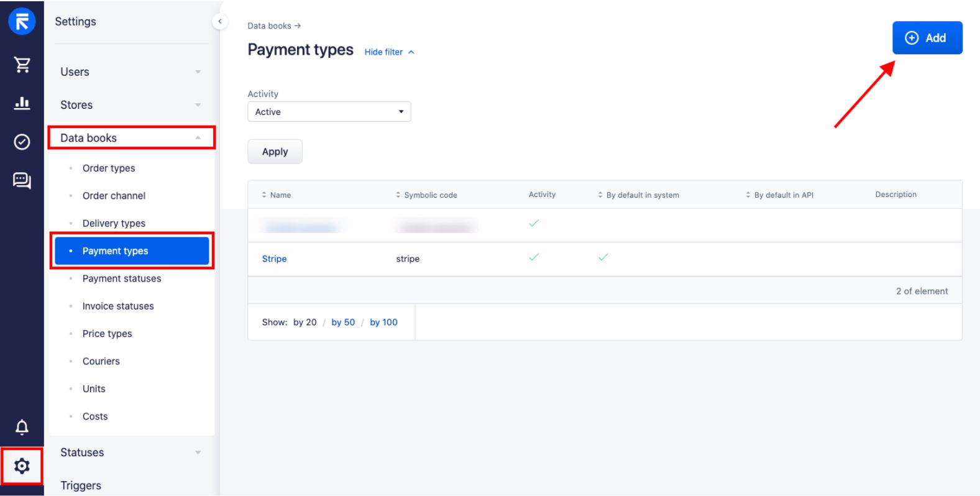Screen dimensions: 980x496
Task: Open the shopping cart orders icon
Action: click(x=22, y=65)
